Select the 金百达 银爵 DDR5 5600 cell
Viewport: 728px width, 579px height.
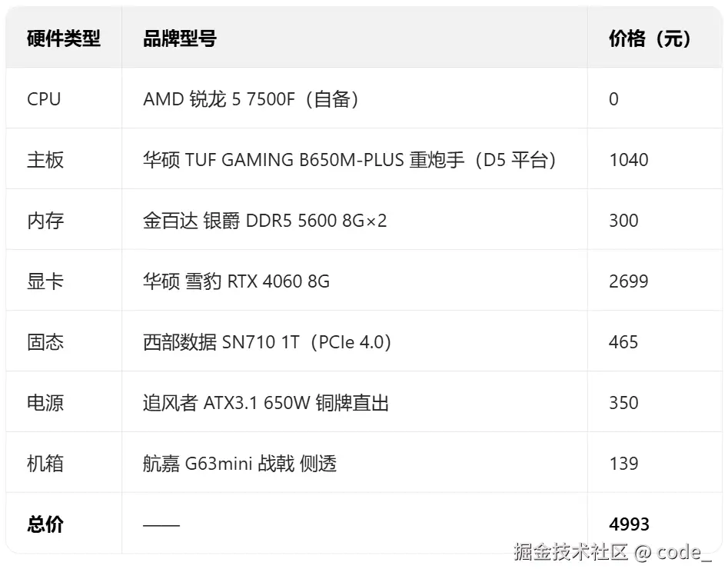pos(264,221)
